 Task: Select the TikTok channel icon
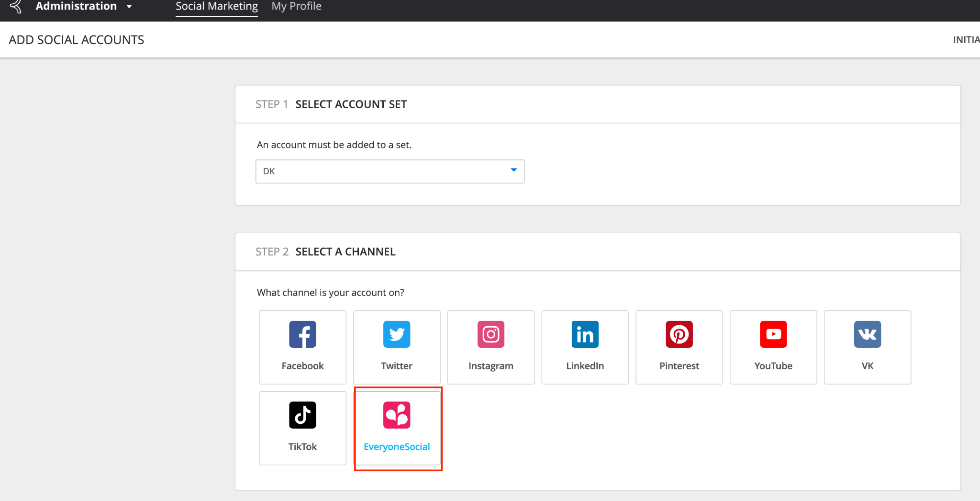[x=302, y=415]
